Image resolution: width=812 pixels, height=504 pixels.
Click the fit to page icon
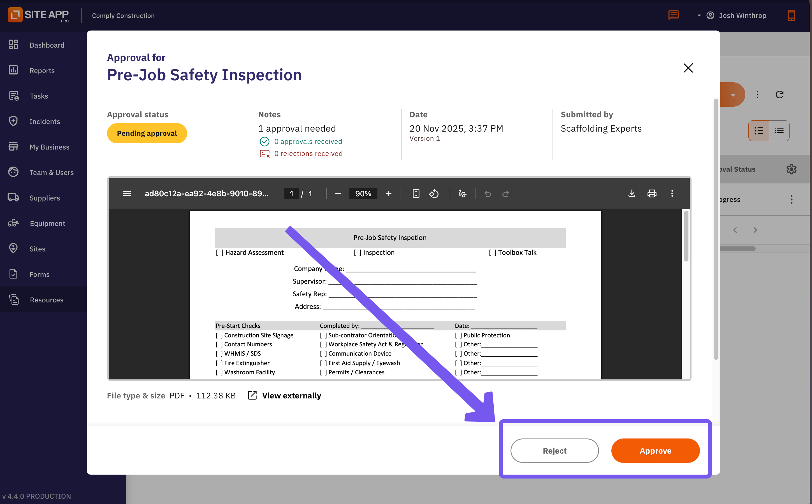point(416,193)
